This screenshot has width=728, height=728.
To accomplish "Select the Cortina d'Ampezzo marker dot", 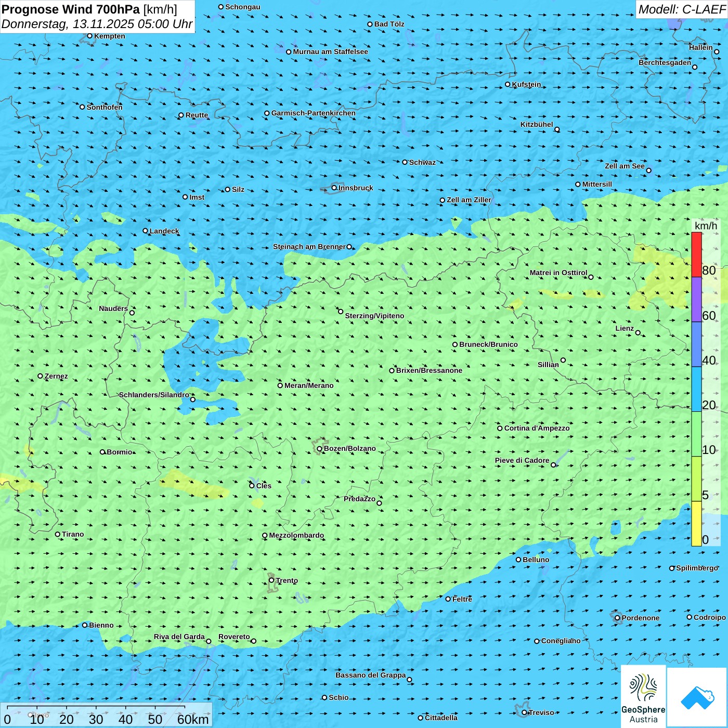I will click(500, 428).
